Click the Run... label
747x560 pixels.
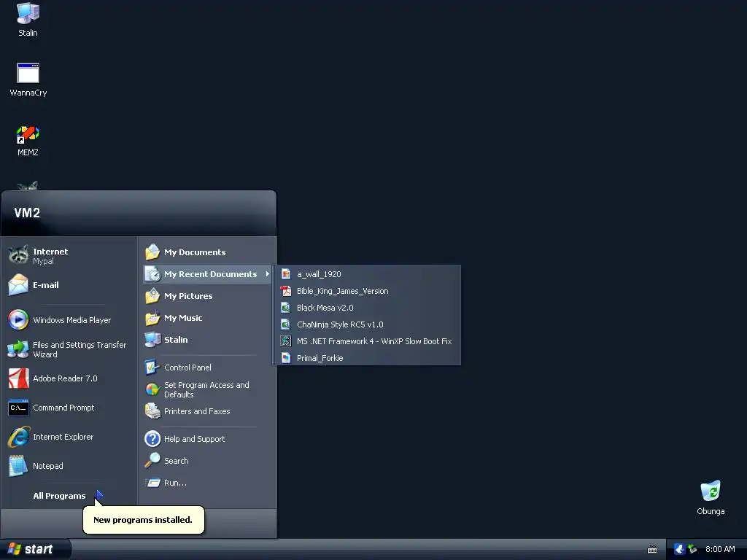(175, 483)
